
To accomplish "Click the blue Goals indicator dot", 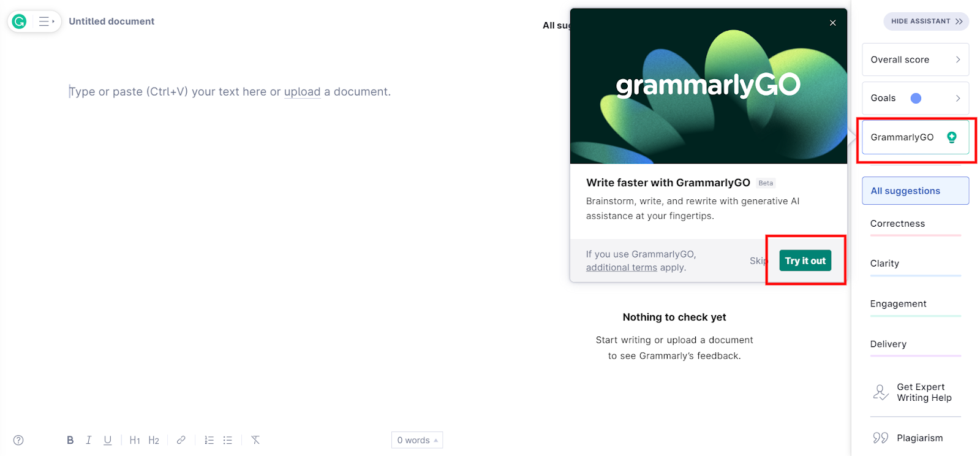I will pos(916,98).
